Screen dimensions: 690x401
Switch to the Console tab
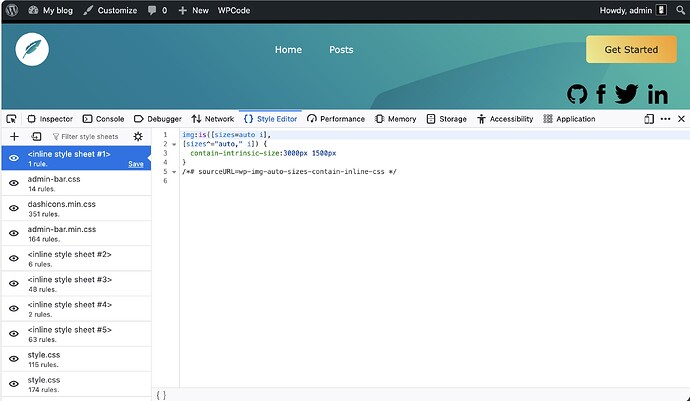(103, 119)
